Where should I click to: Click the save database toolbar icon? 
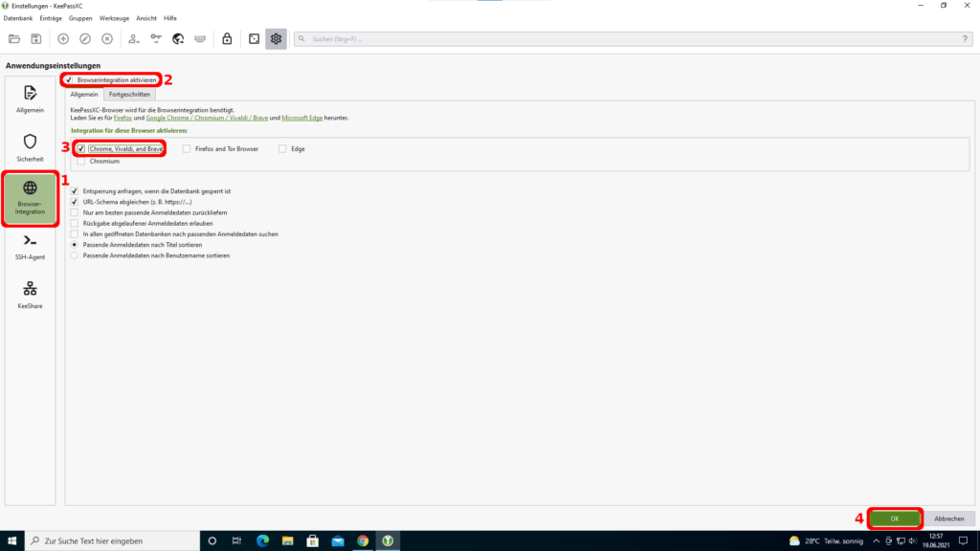36,38
